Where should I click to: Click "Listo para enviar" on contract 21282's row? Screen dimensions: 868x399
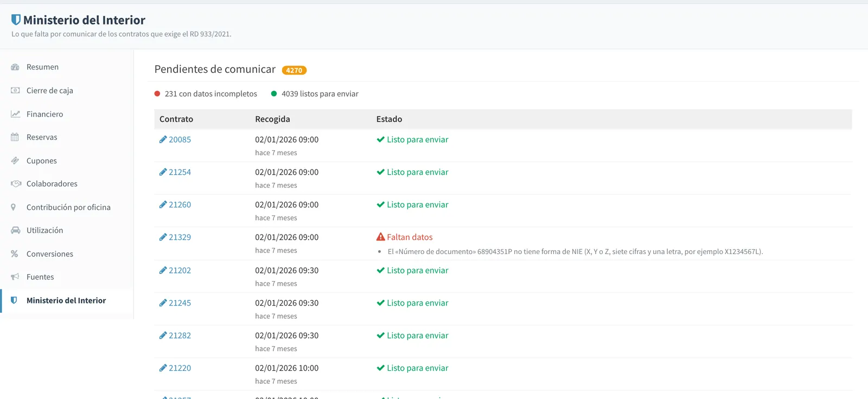point(418,335)
